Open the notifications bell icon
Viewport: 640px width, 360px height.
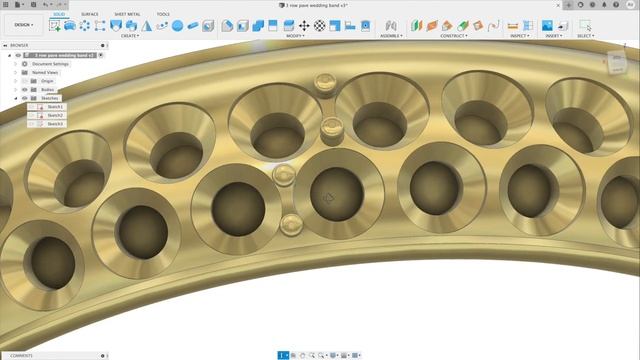604,5
